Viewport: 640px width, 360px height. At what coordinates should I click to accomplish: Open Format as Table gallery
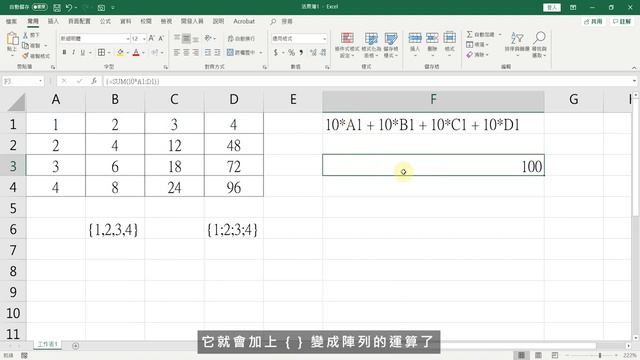(371, 45)
